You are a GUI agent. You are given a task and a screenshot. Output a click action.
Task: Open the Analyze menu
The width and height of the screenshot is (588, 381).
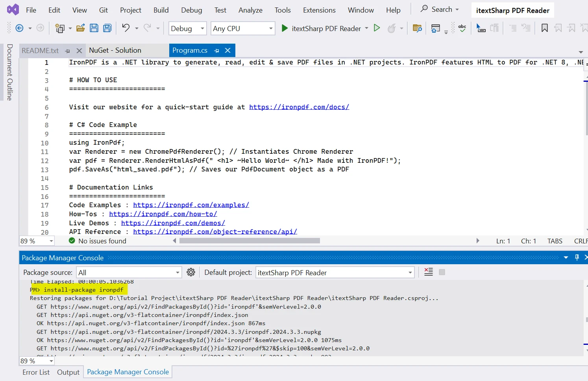point(250,10)
